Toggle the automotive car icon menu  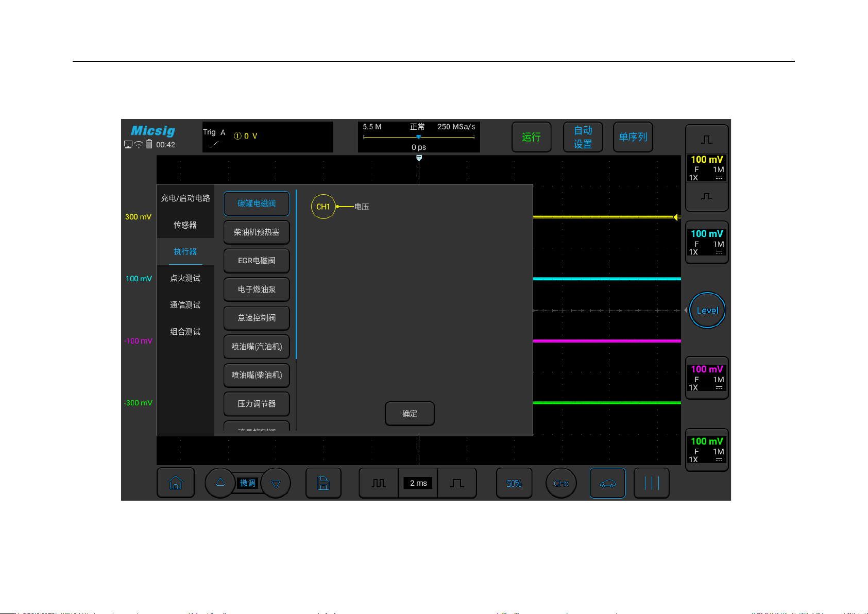point(608,483)
